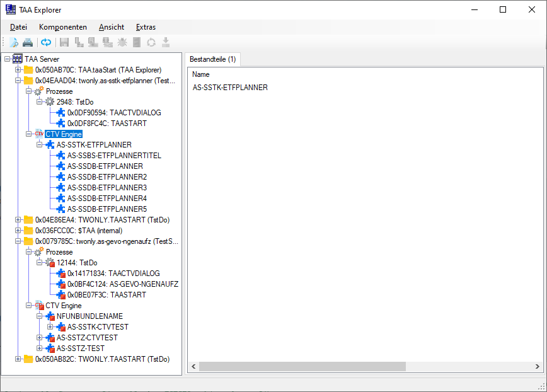Click the gear icon next to 2948: TstDo
Screen dimensions: 547x392
[x=50, y=102]
